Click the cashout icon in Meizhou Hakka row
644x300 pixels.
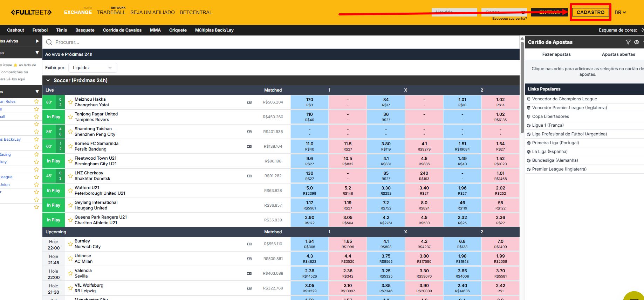point(249,102)
